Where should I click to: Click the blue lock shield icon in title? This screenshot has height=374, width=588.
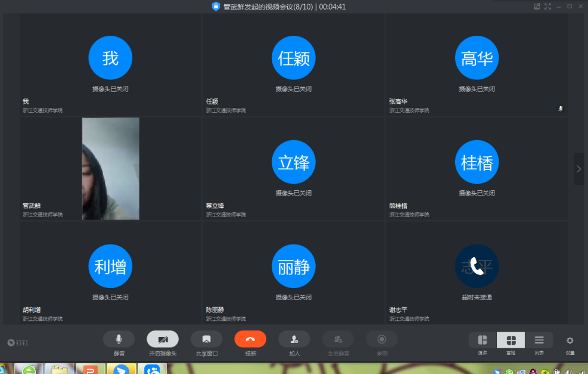point(216,7)
